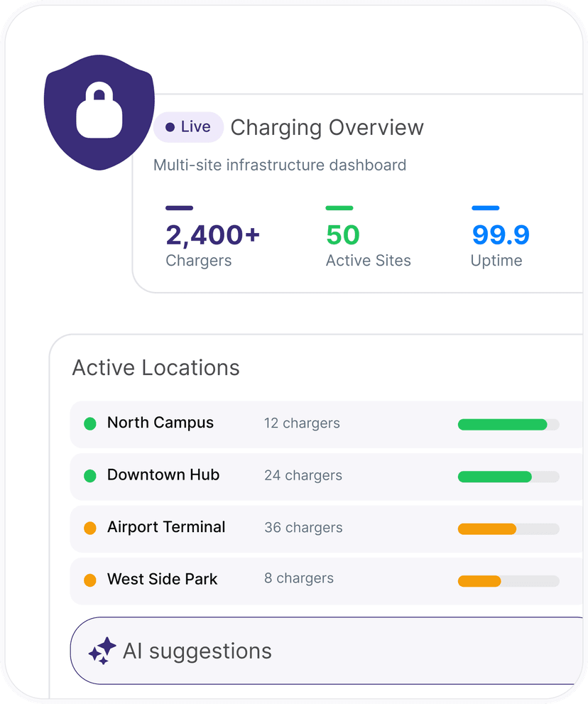This screenshot has height=704, width=588.
Task: Click the AI suggestions sparkle icon
Action: (102, 651)
